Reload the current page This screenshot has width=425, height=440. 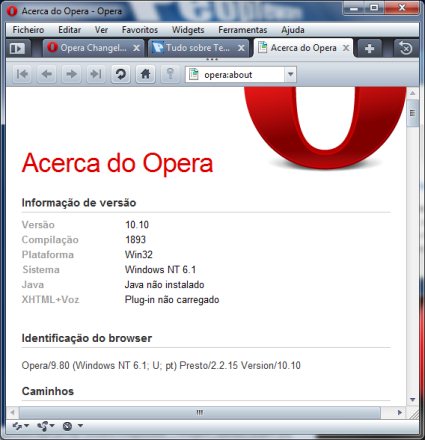[121, 74]
